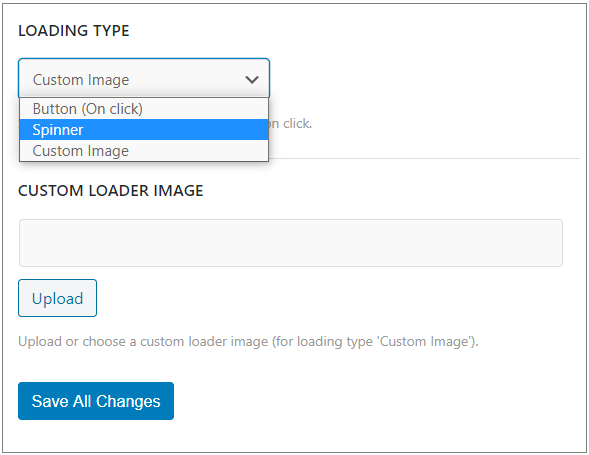This screenshot has width=589, height=455.
Task: Switch loading type to Button (On click)
Action: (144, 109)
